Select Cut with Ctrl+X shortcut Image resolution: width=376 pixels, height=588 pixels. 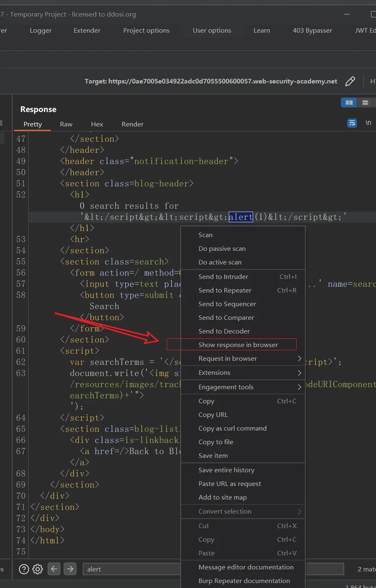point(243,526)
